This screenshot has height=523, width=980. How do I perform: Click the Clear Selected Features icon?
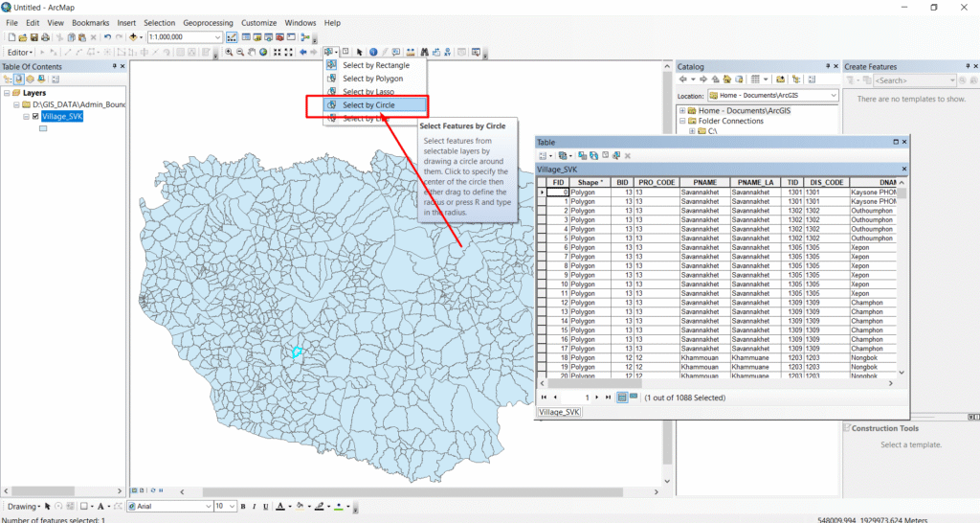(x=345, y=52)
